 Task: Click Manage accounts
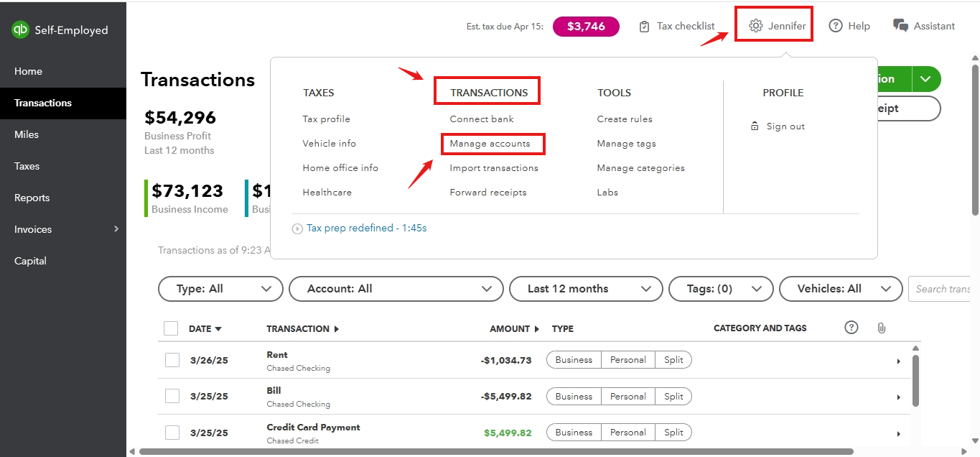pos(490,144)
